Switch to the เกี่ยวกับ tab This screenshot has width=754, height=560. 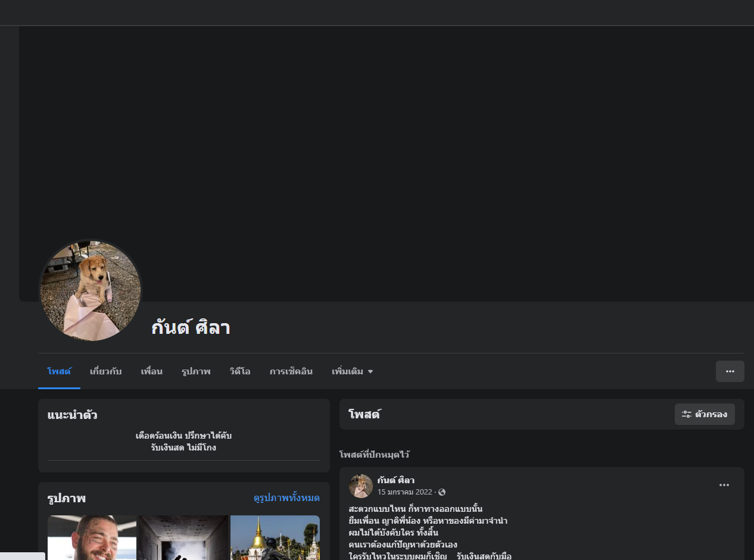[105, 371]
